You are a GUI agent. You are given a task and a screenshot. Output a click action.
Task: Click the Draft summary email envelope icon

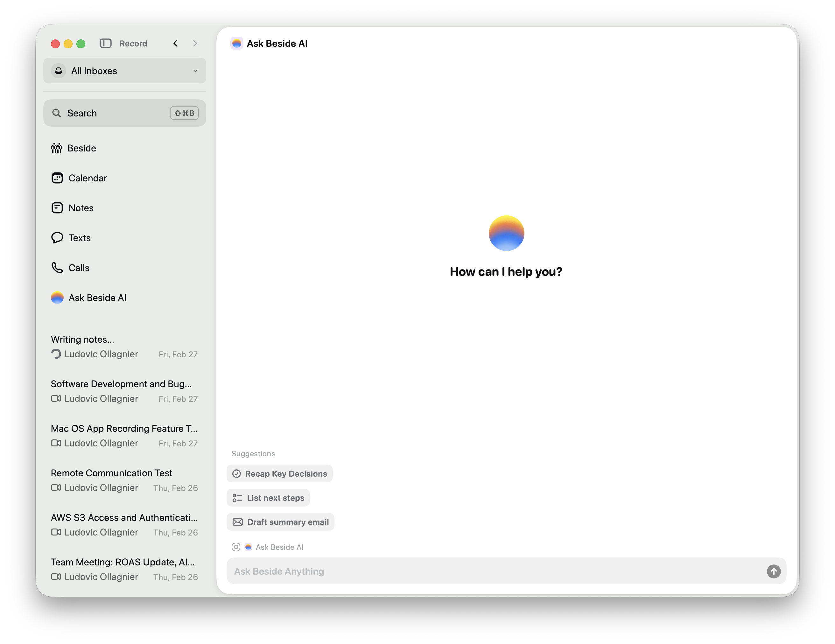(237, 522)
